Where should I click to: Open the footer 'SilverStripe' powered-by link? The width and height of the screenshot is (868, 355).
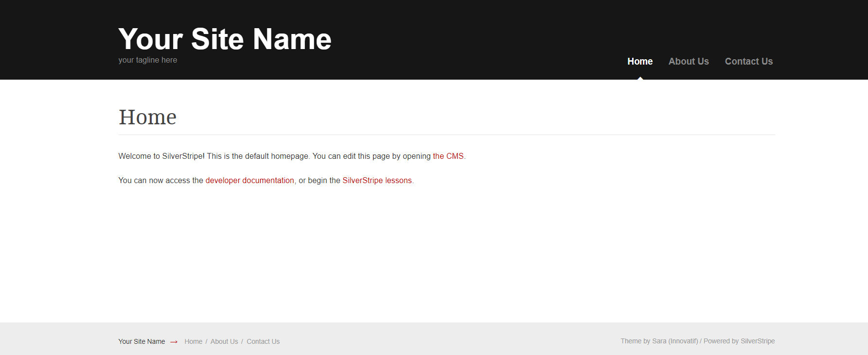pos(758,341)
